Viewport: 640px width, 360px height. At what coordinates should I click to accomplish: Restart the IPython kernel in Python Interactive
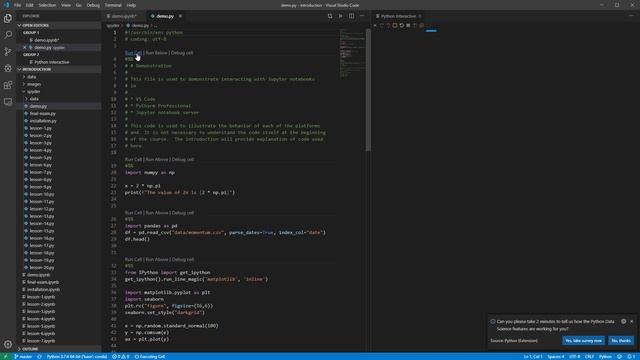tap(401, 25)
